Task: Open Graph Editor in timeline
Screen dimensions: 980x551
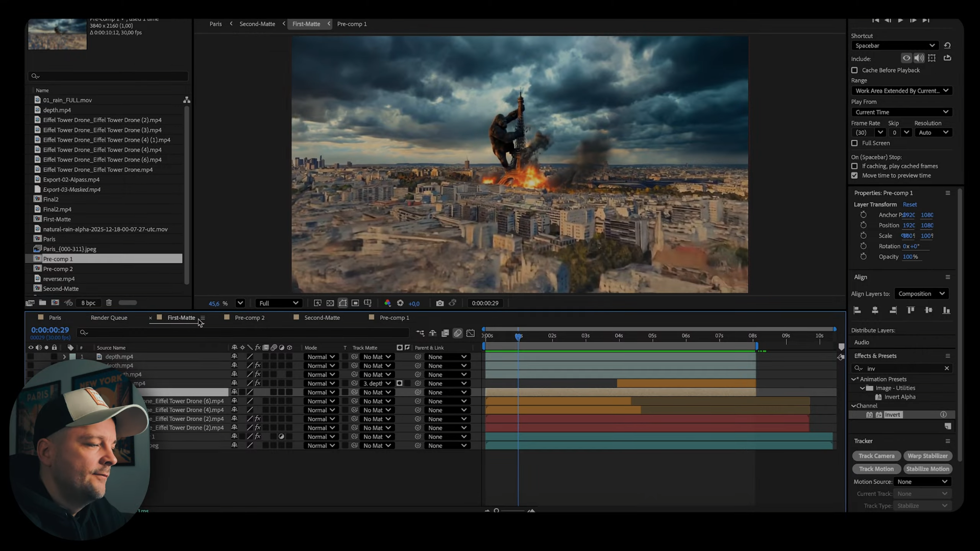Action: (471, 333)
